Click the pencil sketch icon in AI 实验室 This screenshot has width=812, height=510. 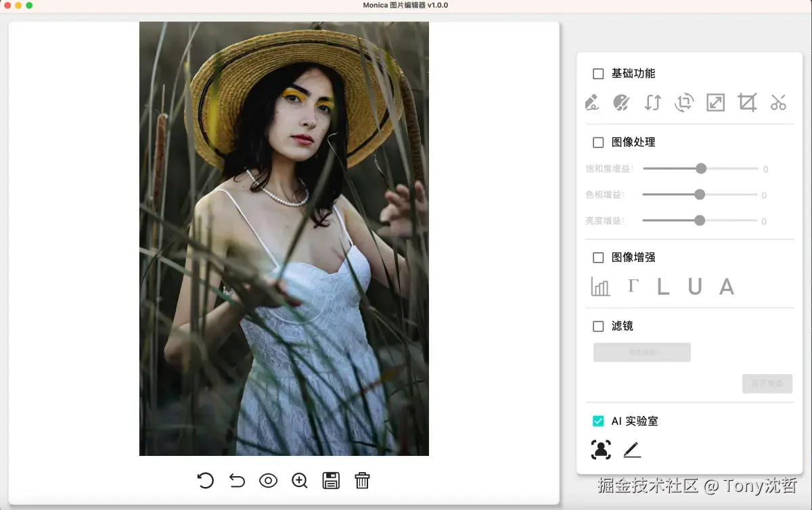tap(632, 450)
